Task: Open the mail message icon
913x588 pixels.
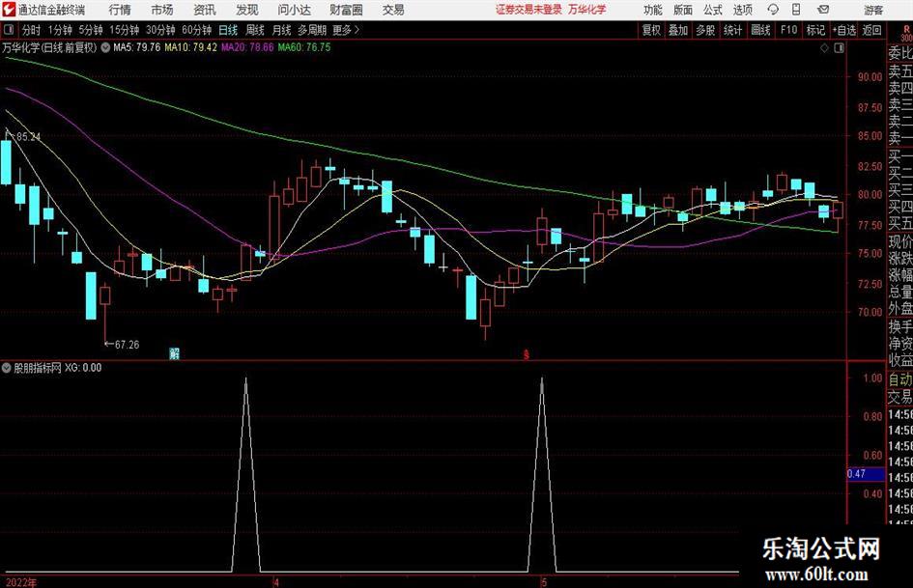Action: point(823,10)
